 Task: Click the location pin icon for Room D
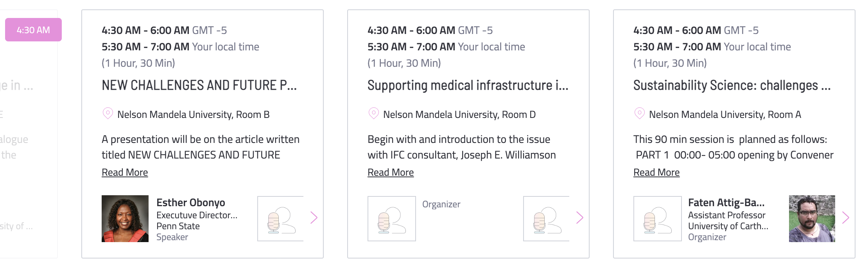tap(374, 114)
